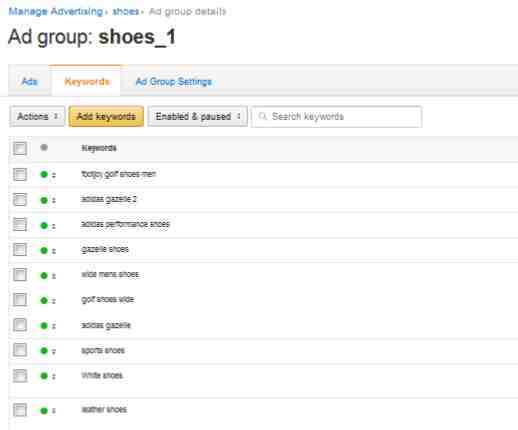Click the gray status column header dot
Image resolution: width=518 pixels, height=430 pixels.
coord(44,147)
